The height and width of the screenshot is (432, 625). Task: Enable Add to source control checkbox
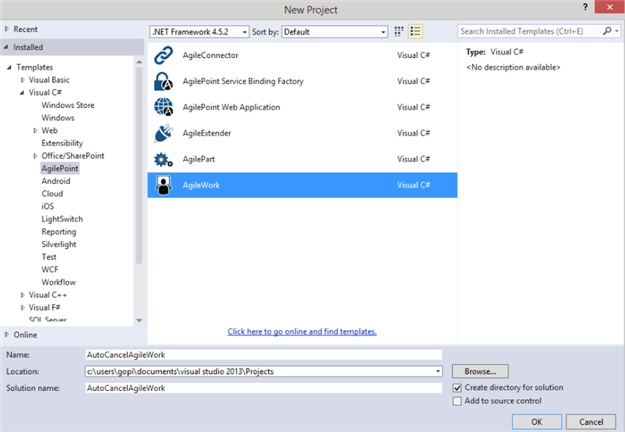[457, 401]
